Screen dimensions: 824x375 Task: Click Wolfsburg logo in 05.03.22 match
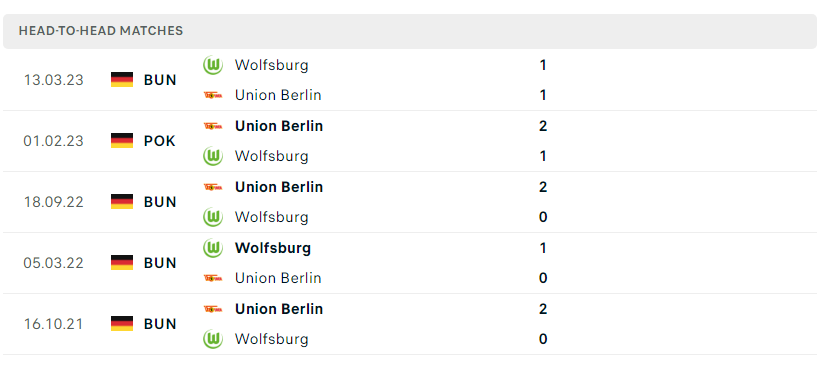tap(213, 248)
